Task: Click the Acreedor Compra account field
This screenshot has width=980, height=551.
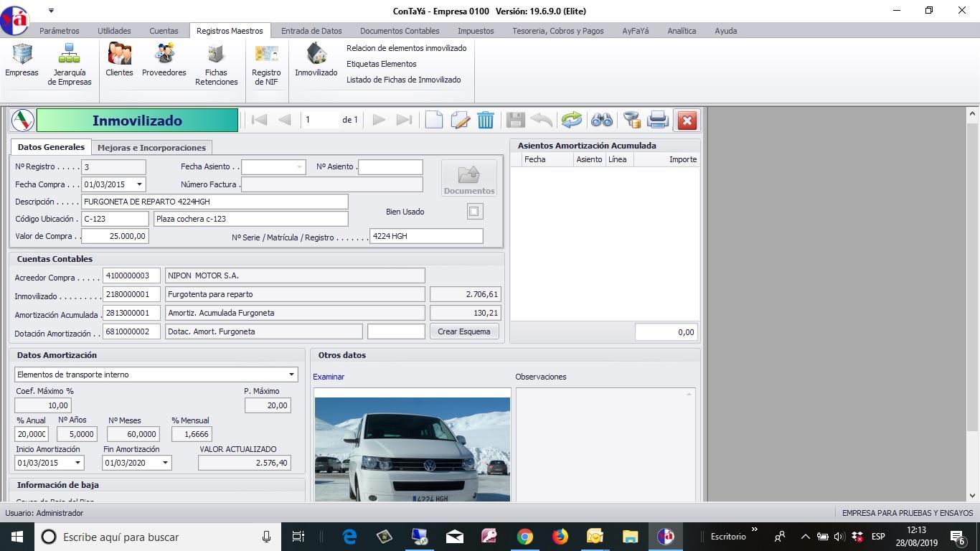Action: (x=131, y=275)
